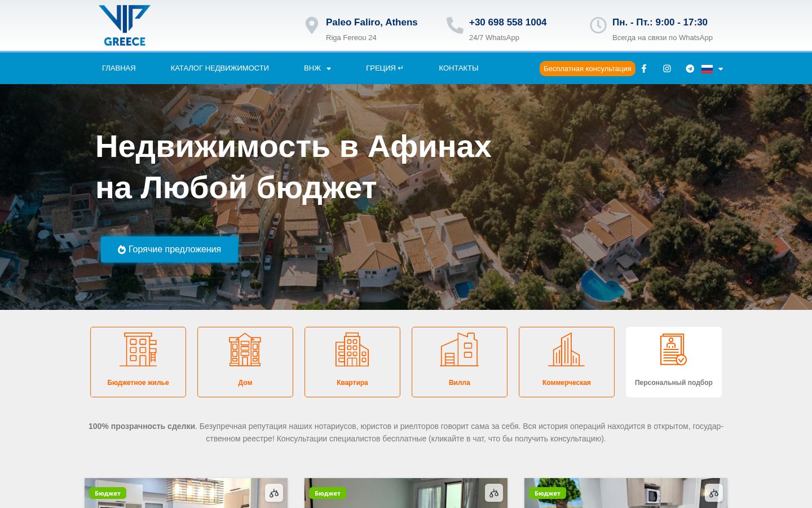
Task: Click the Горячие предложения button
Action: click(169, 249)
